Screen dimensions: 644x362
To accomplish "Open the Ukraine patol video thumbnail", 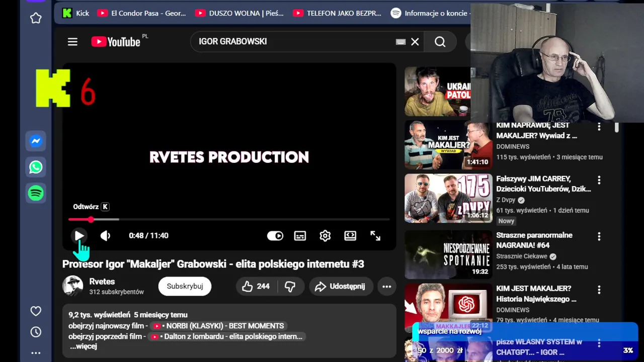I will point(438,92).
